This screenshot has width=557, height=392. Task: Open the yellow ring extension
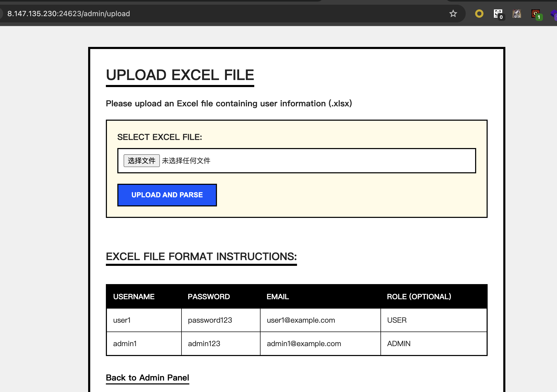pos(479,14)
